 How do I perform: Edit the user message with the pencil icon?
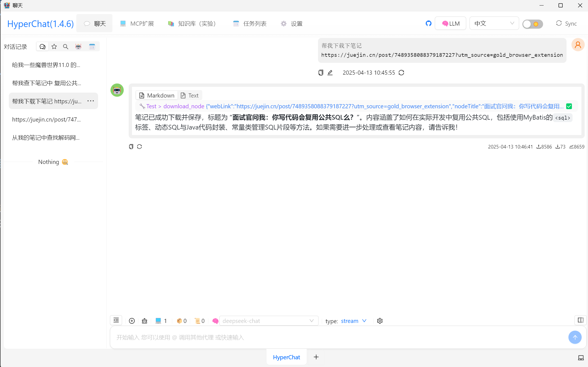(x=330, y=72)
